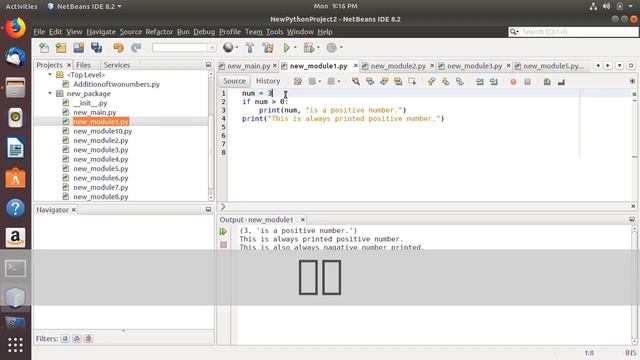
Task: Click the Uncomment icon in editor toolbar
Action: point(561,82)
